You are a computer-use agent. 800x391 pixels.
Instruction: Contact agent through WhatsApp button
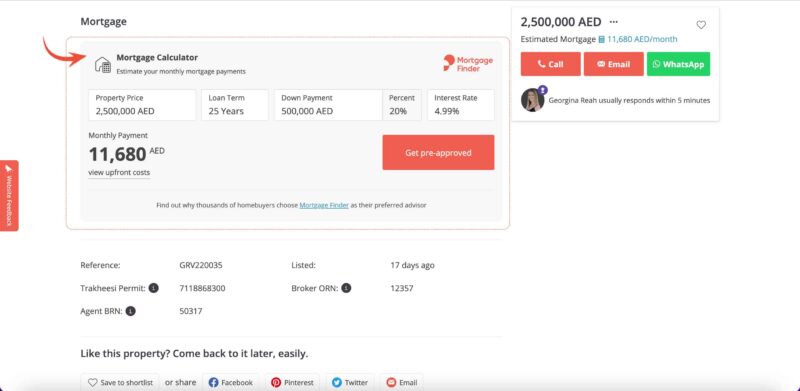click(679, 64)
